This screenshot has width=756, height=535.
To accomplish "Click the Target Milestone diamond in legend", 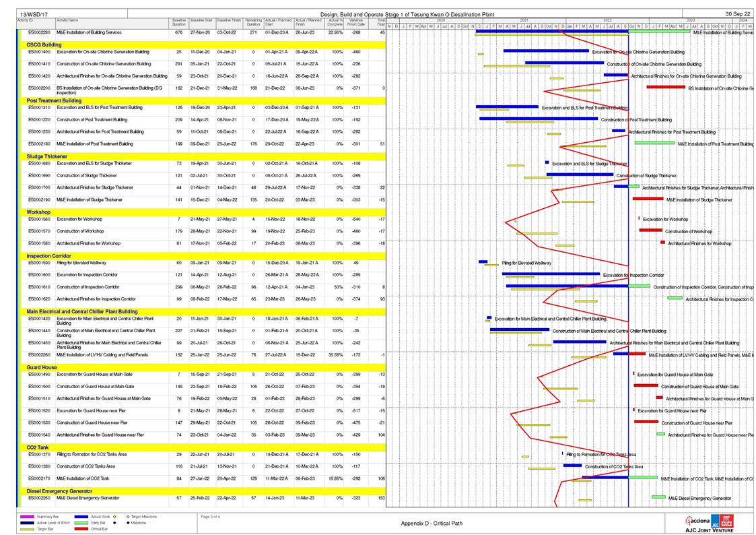I will (x=128, y=517).
